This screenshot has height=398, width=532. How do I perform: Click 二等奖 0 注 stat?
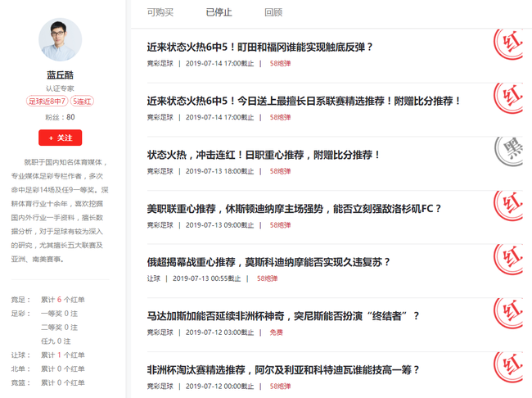pyautogui.click(x=60, y=328)
